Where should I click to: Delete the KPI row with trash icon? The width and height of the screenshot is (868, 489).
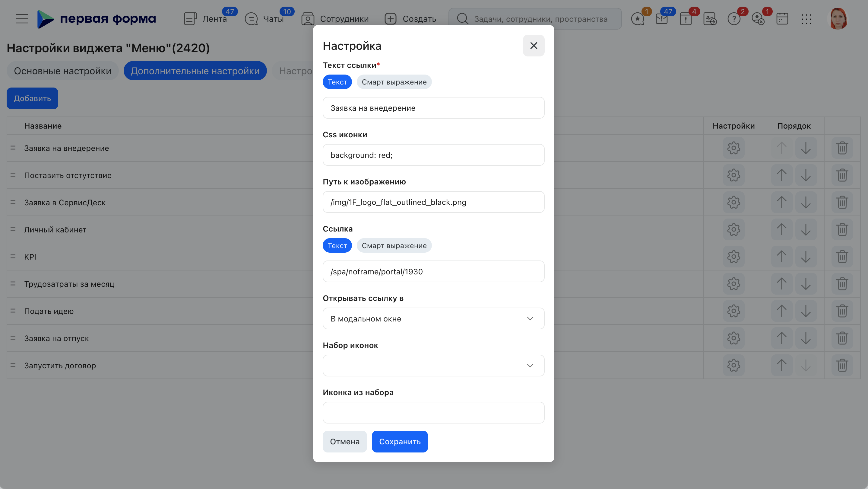coord(842,257)
